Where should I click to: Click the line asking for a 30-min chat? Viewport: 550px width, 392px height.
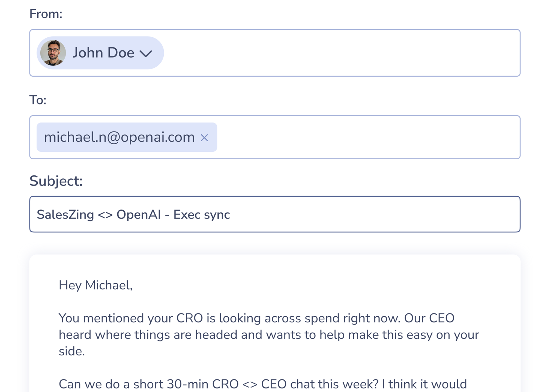[x=263, y=384]
